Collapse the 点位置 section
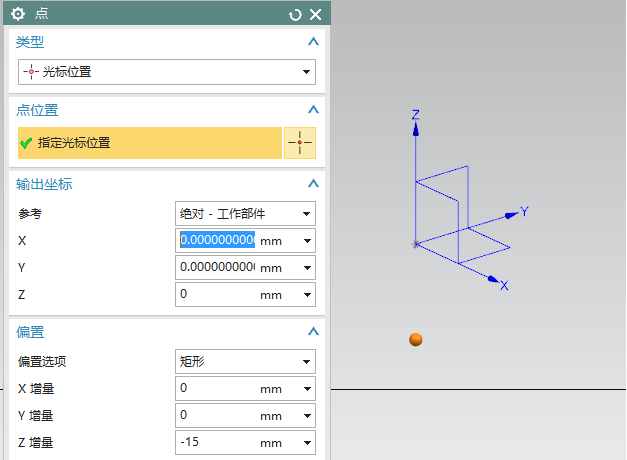Screen dimensions: 627x460 point(313,110)
